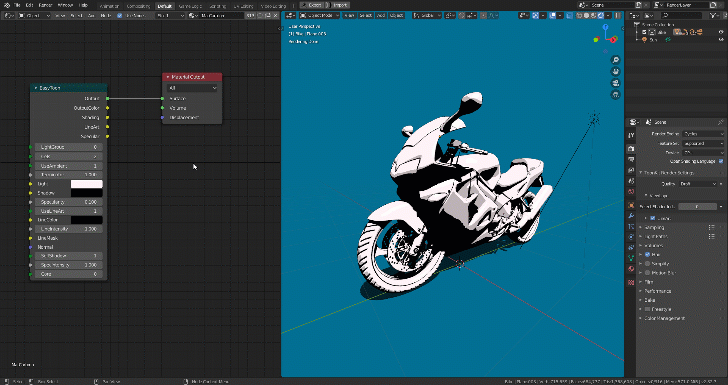The width and height of the screenshot is (728, 385).
Task: Switch to the Scripting workspace tab
Action: (x=217, y=6)
